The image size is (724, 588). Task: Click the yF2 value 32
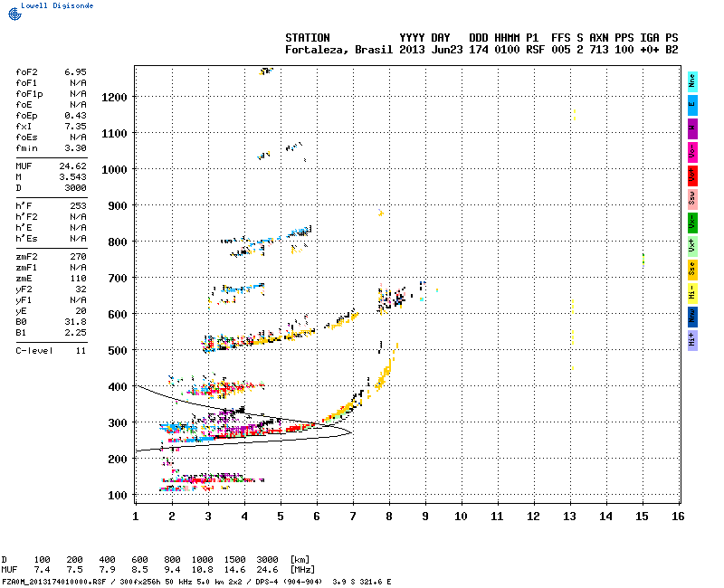coord(81,289)
